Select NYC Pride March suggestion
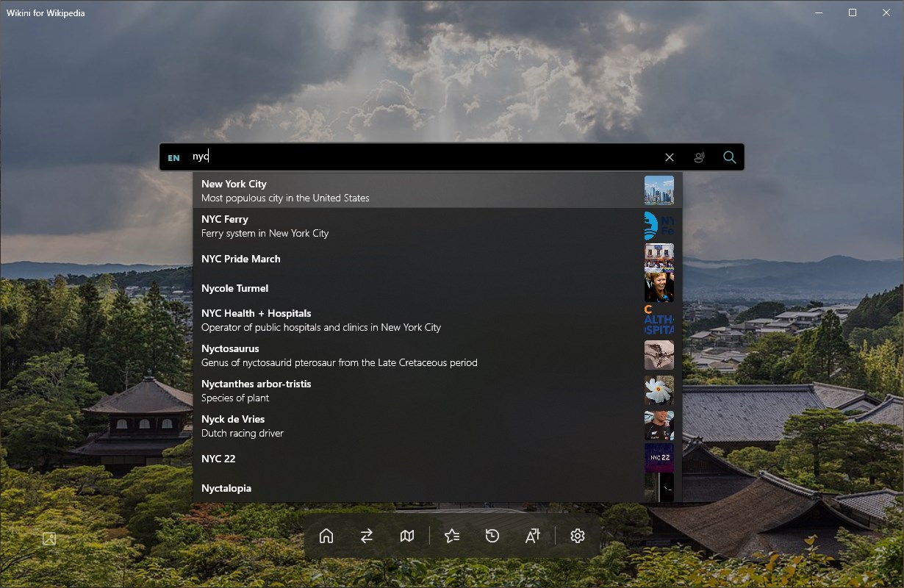The image size is (904, 588). click(x=437, y=258)
